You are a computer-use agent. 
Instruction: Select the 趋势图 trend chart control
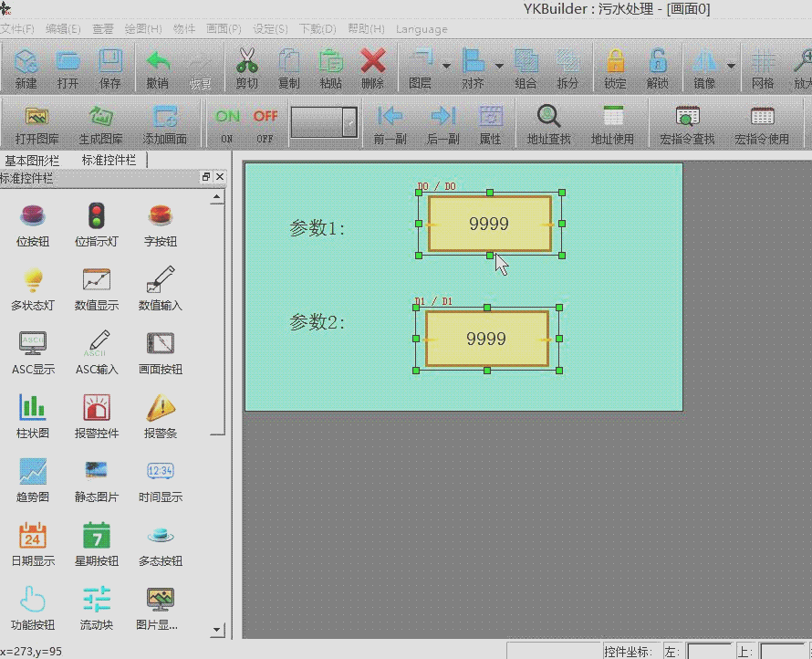click(x=33, y=472)
